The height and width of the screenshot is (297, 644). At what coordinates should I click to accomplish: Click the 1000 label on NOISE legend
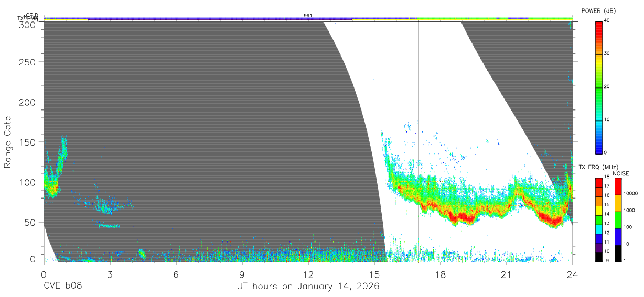[629, 211]
